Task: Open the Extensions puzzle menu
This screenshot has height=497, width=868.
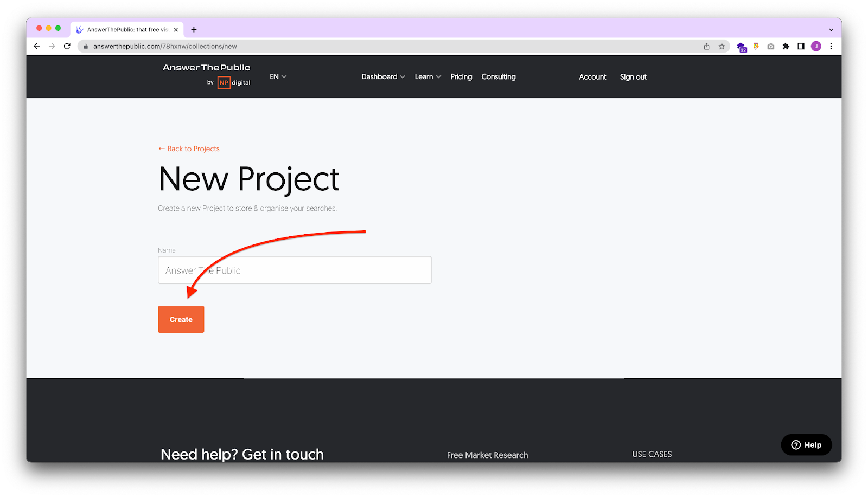Action: point(786,47)
